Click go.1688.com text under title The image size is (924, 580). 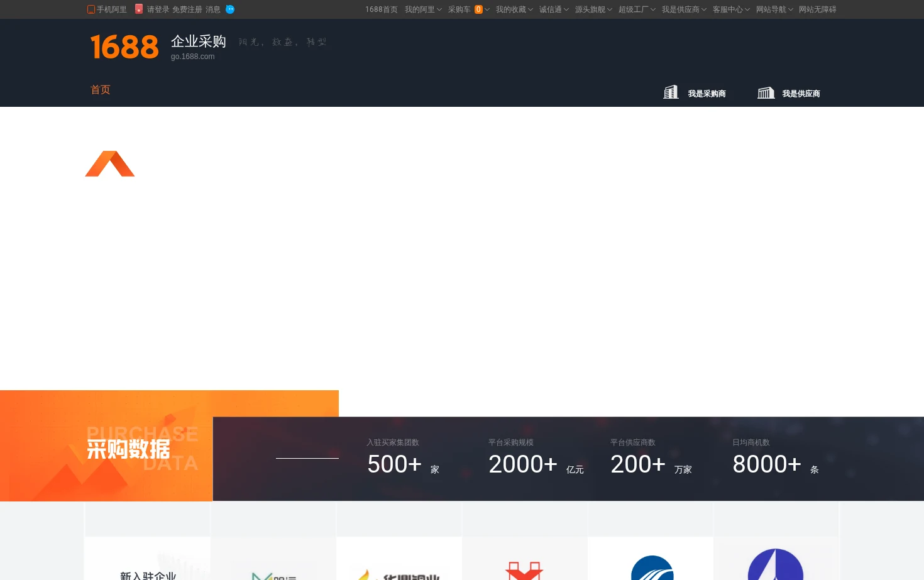[193, 57]
